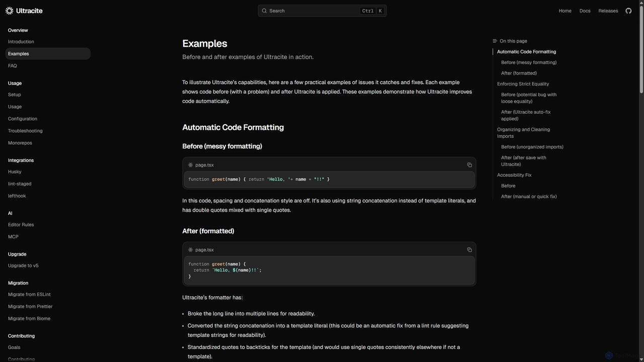644x362 pixels.
Task: Click the search magnifier icon
Action: pyautogui.click(x=264, y=11)
